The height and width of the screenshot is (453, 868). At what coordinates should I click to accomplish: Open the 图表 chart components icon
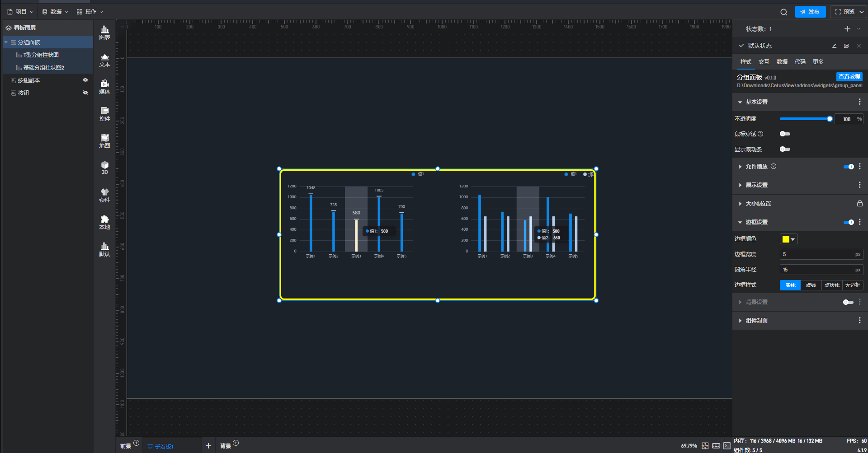coord(104,32)
